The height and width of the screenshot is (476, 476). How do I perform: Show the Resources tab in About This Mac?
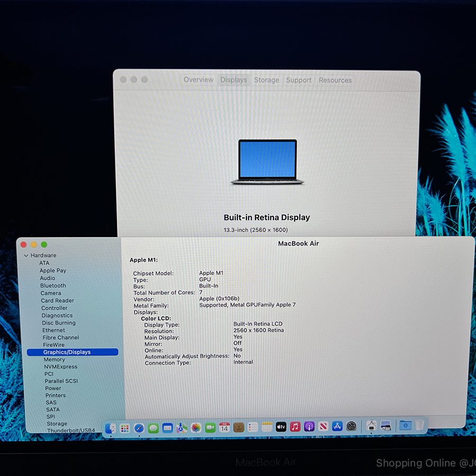point(335,80)
